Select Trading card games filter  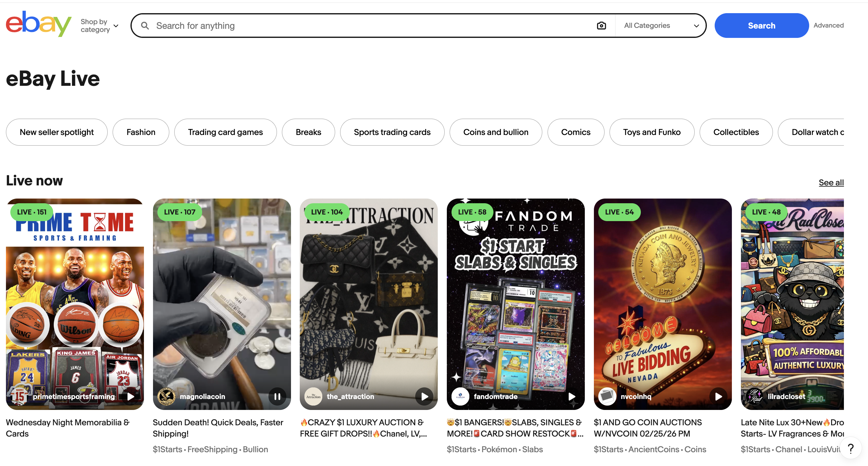pos(225,132)
